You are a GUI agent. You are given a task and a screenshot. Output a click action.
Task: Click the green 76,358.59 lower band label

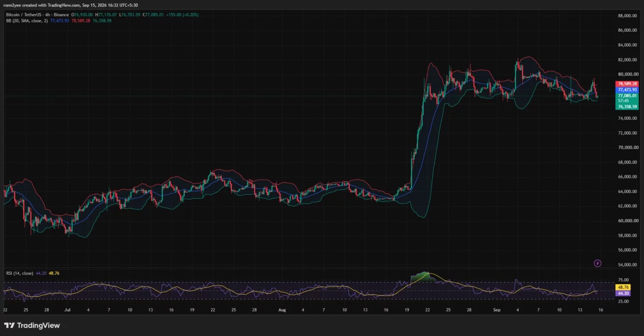[627, 107]
